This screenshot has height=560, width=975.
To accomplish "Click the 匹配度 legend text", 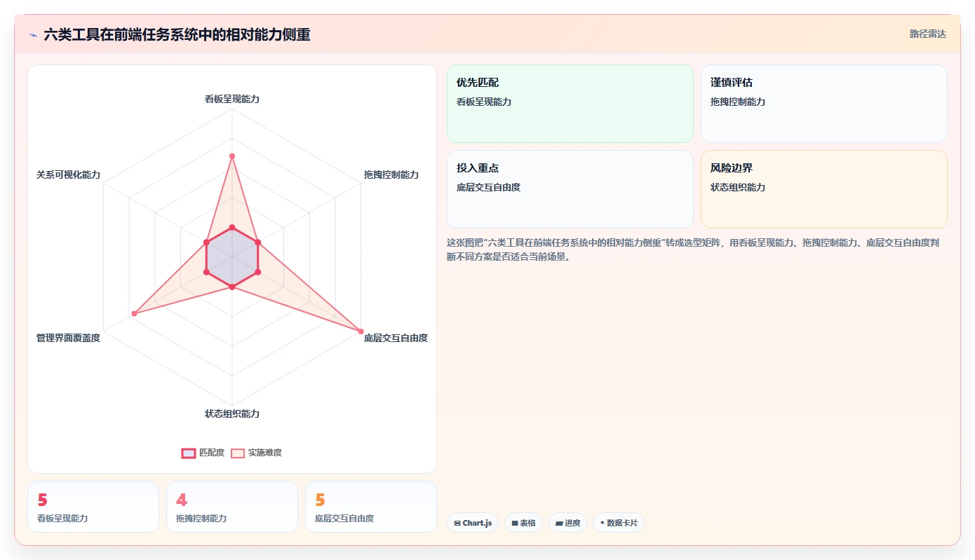I will 212,453.
